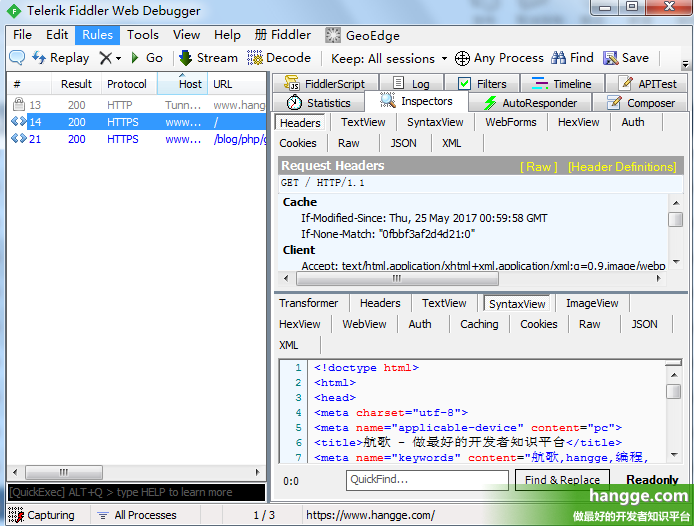The image size is (694, 526).
Task: Sort sessions by Protocol column header
Action: click(129, 84)
